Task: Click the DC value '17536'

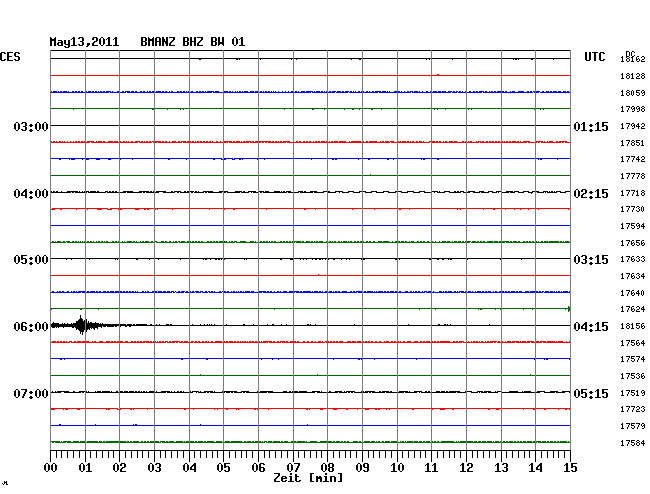Action: coord(633,377)
